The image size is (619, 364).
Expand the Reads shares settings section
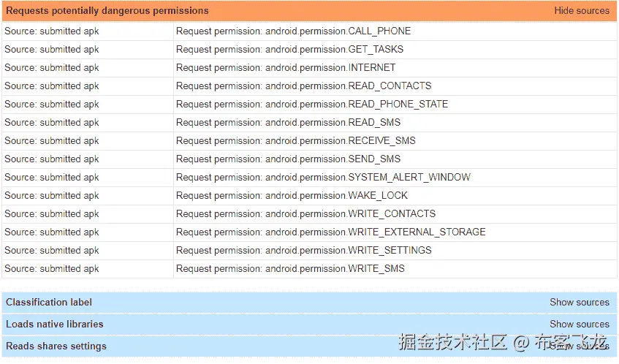[56, 346]
